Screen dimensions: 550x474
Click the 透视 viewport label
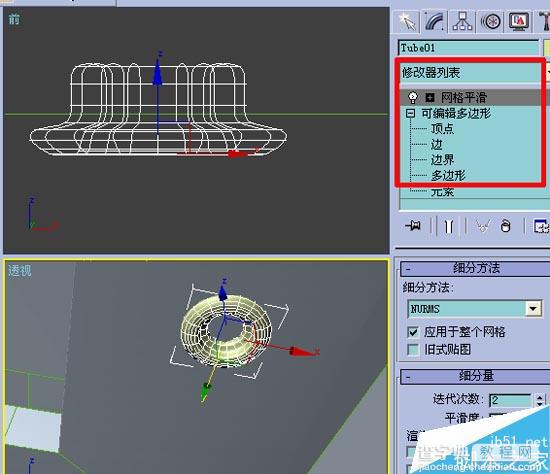[x=20, y=271]
